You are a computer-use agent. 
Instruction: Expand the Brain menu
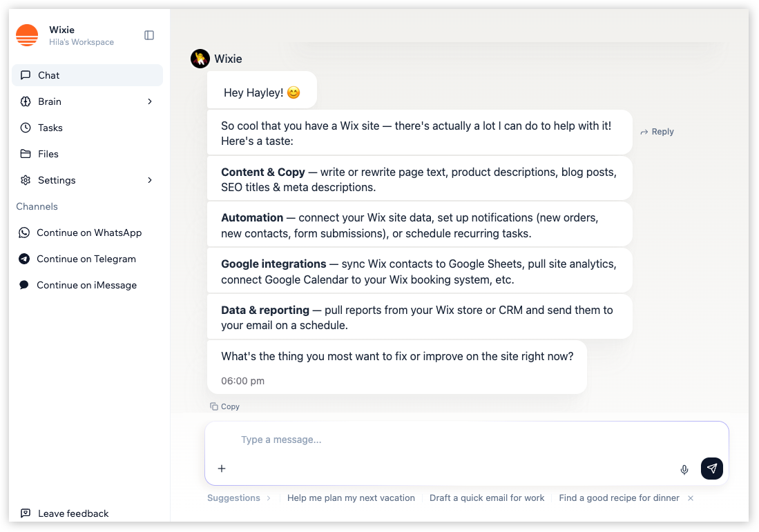pyautogui.click(x=150, y=101)
